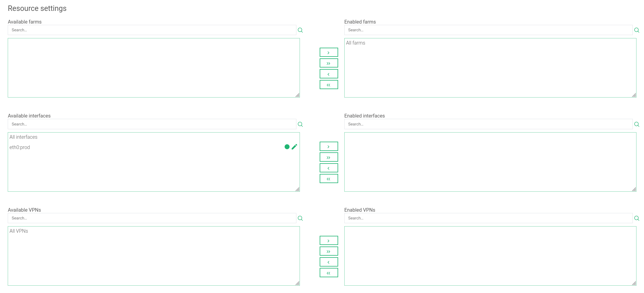This screenshot has height=293, width=644.
Task: Select the 'eth0:prod' interface row
Action: click(x=153, y=147)
